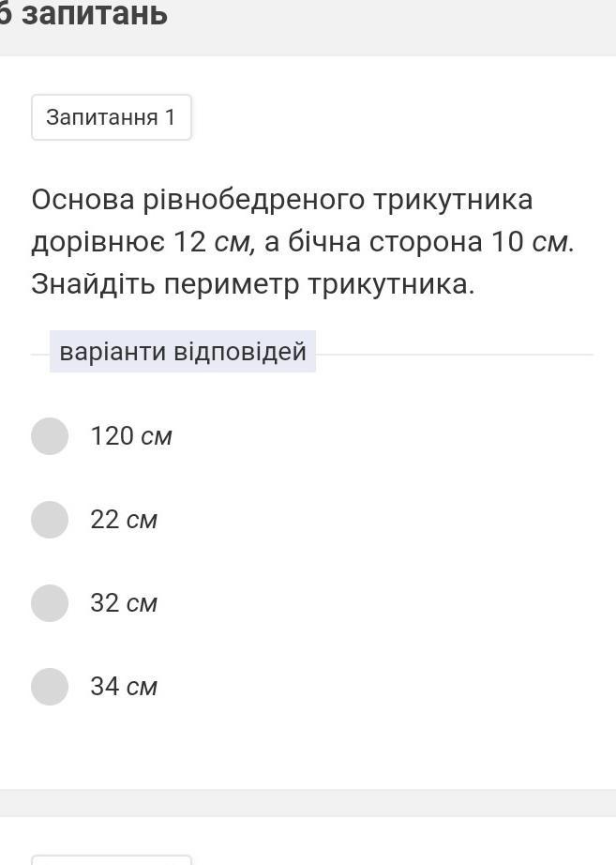Click the partially visible badge at the bottom
The width and height of the screenshot is (616, 865).
pos(111,858)
